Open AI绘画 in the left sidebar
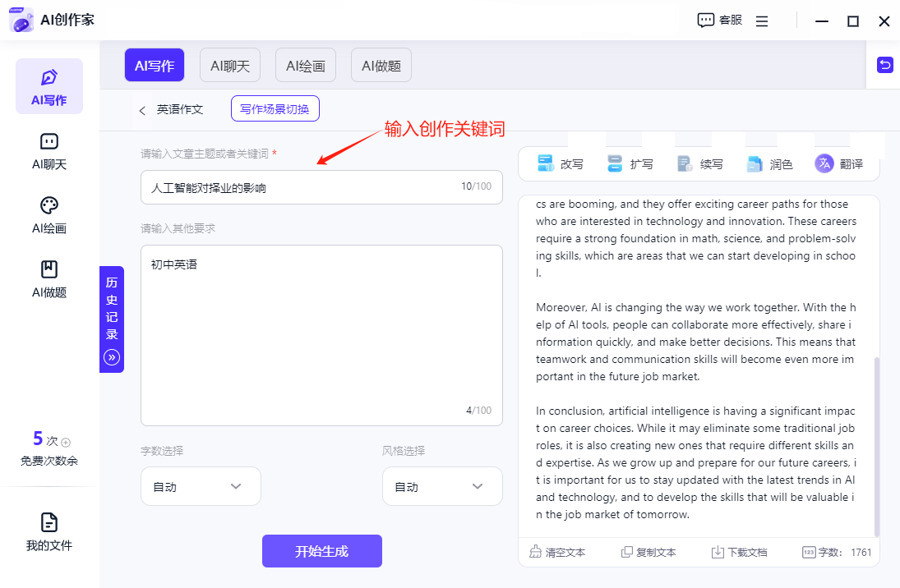 pyautogui.click(x=49, y=216)
